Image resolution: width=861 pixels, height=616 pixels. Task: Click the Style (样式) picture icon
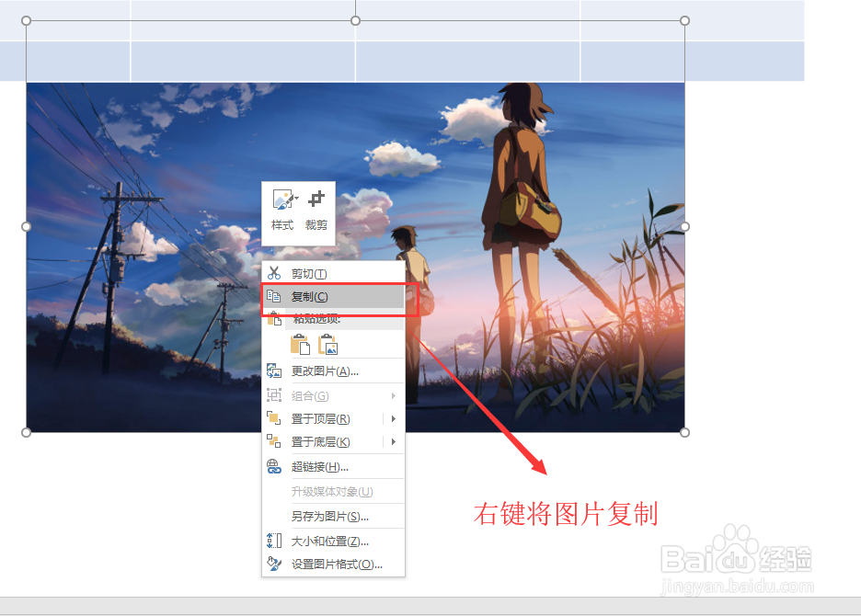(283, 200)
